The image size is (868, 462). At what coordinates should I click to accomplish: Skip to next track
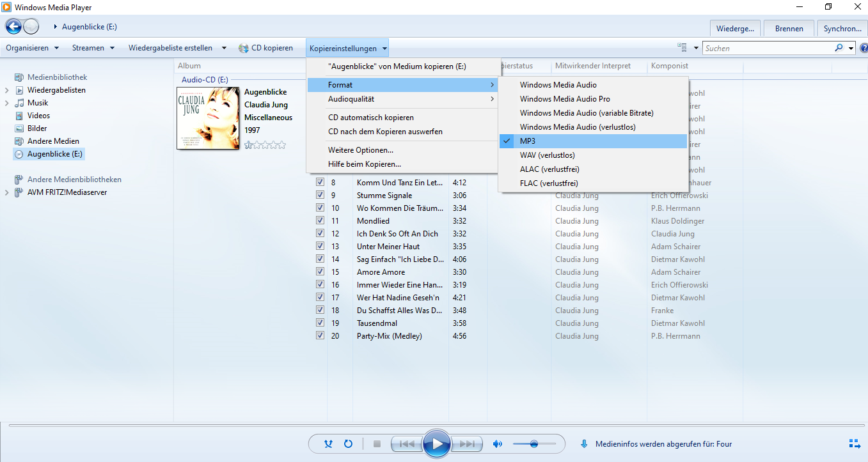(x=467, y=443)
